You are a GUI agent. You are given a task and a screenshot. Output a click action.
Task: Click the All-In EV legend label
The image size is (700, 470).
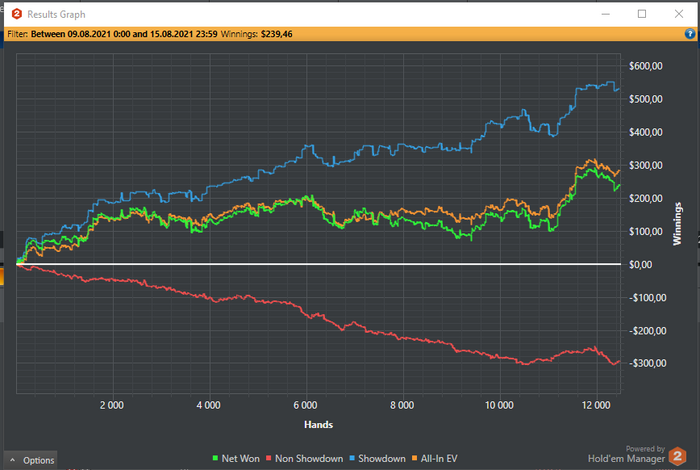coord(439,459)
